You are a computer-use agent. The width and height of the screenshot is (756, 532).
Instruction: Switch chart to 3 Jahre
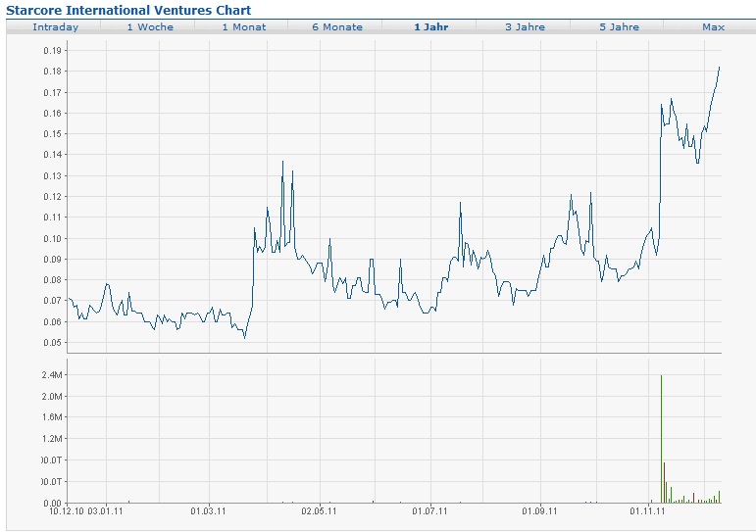point(525,27)
